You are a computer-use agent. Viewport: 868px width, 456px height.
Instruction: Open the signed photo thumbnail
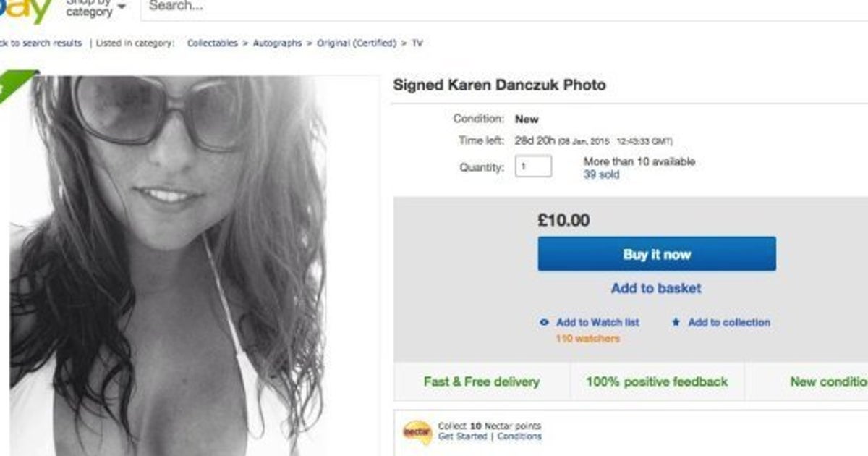pos(168,264)
